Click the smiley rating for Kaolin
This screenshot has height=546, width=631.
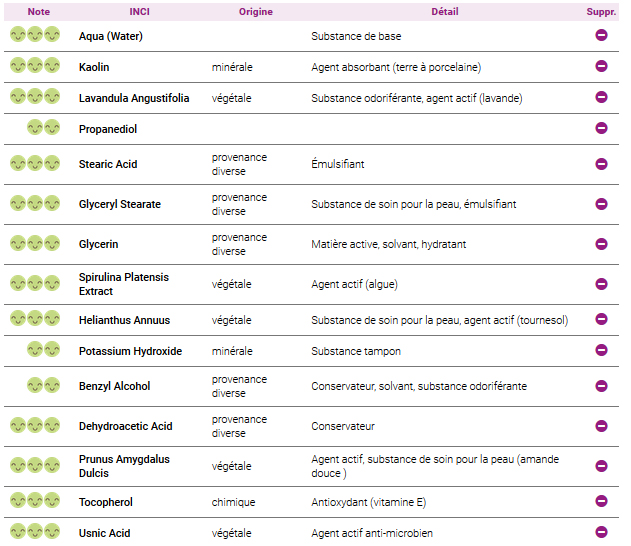36,66
